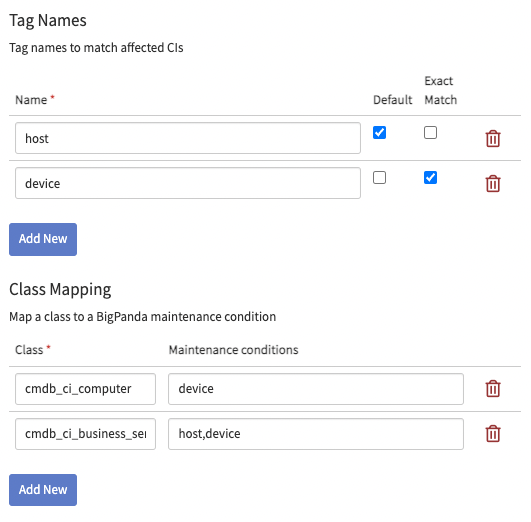Add new tag name under Tag Names
531x522 pixels.
(43, 239)
